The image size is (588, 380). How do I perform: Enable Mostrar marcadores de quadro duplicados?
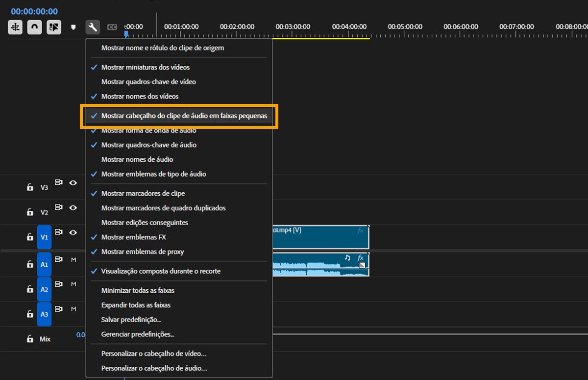[179, 208]
